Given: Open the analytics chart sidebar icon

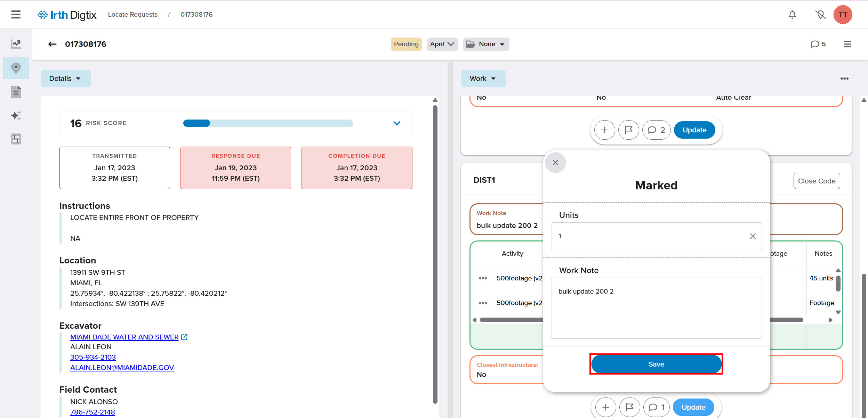Looking at the screenshot, I should [x=16, y=44].
